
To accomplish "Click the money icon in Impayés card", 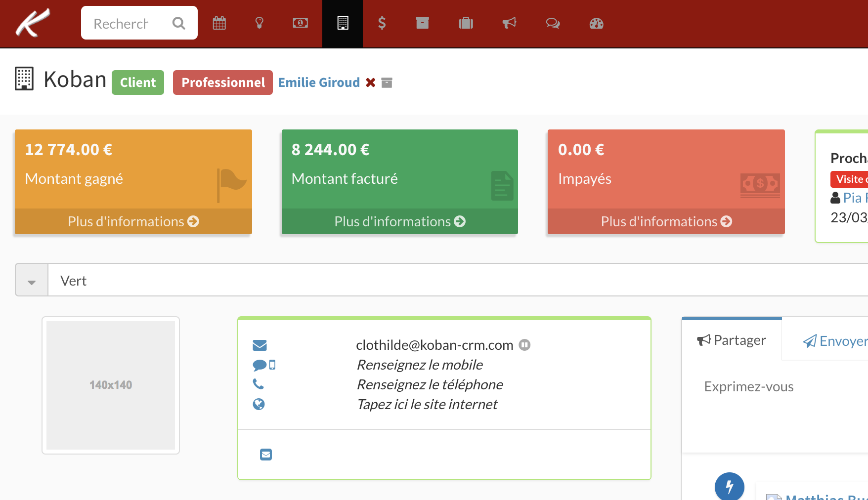I will [760, 186].
